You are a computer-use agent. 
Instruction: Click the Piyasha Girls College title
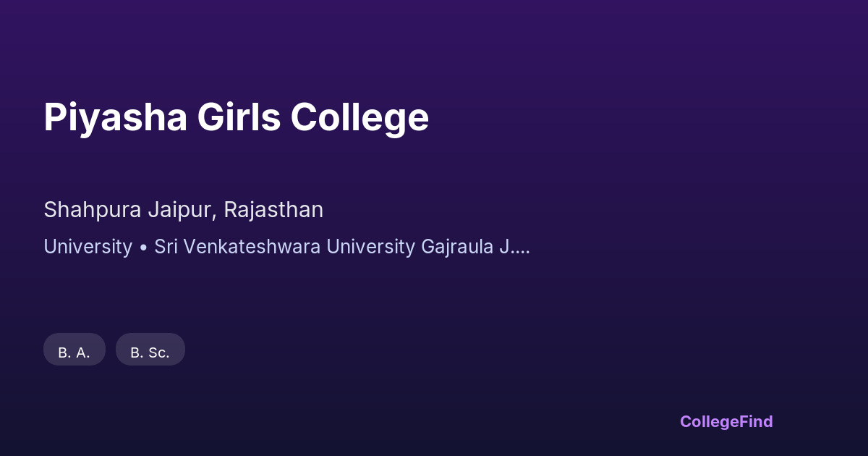click(236, 117)
